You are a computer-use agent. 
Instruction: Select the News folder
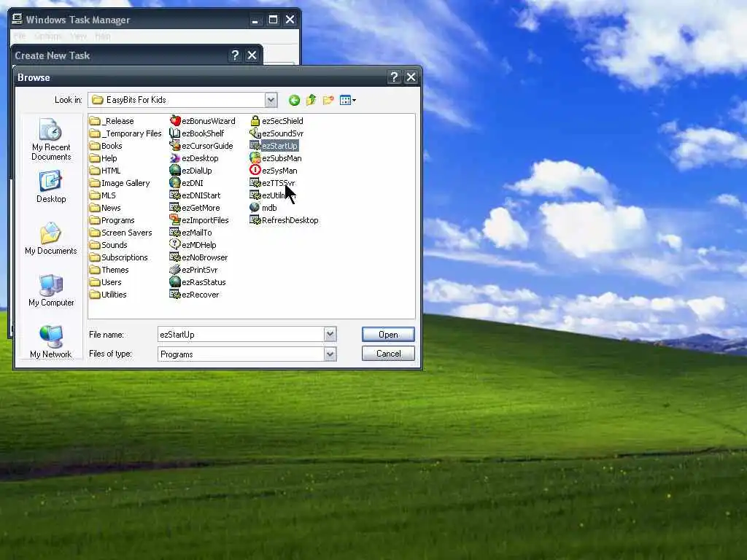coord(105,208)
